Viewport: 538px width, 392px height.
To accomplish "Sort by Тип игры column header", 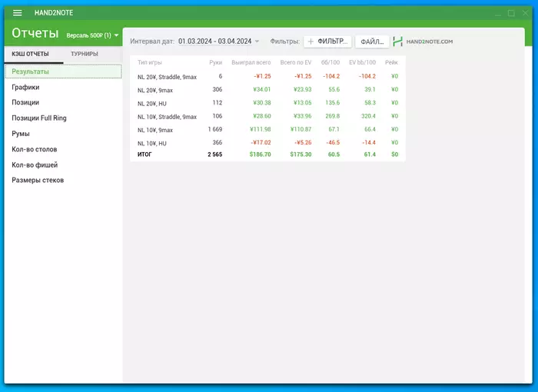I will 150,62.
